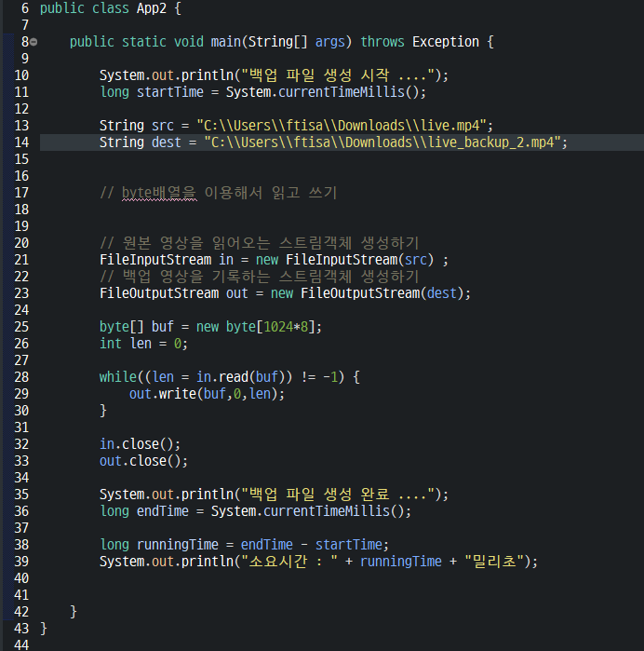Image resolution: width=644 pixels, height=651 pixels.
Task: Click line number 14 in the gutter
Action: click(21, 142)
